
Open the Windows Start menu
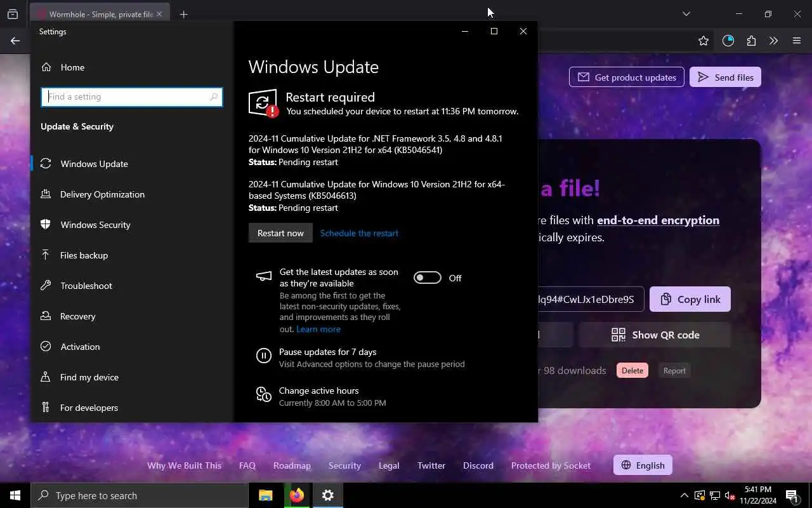click(x=15, y=495)
